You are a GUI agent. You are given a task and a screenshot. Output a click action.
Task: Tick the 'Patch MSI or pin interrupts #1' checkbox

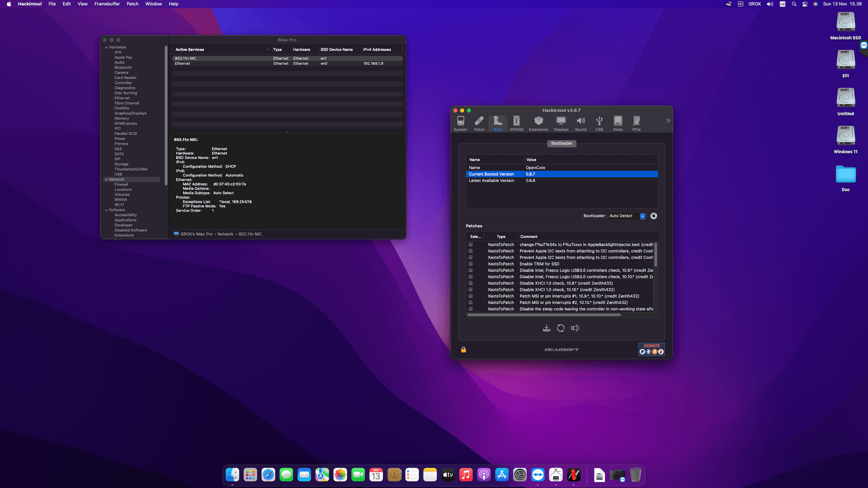tap(470, 296)
